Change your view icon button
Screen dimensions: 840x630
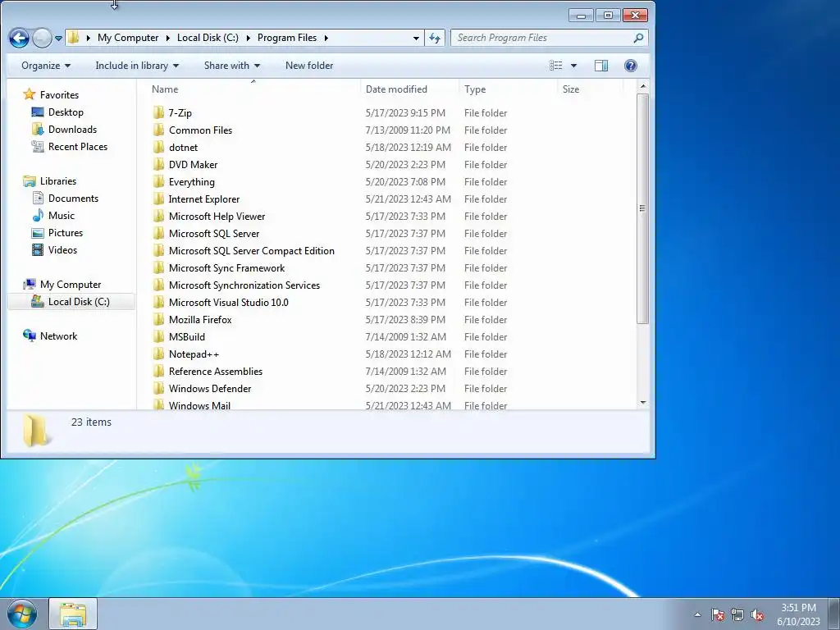556,66
